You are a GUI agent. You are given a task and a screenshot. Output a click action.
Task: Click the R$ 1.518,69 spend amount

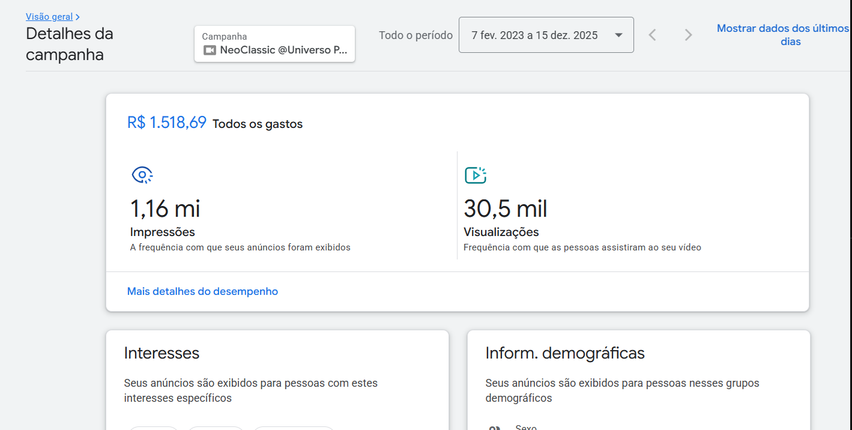click(x=167, y=122)
